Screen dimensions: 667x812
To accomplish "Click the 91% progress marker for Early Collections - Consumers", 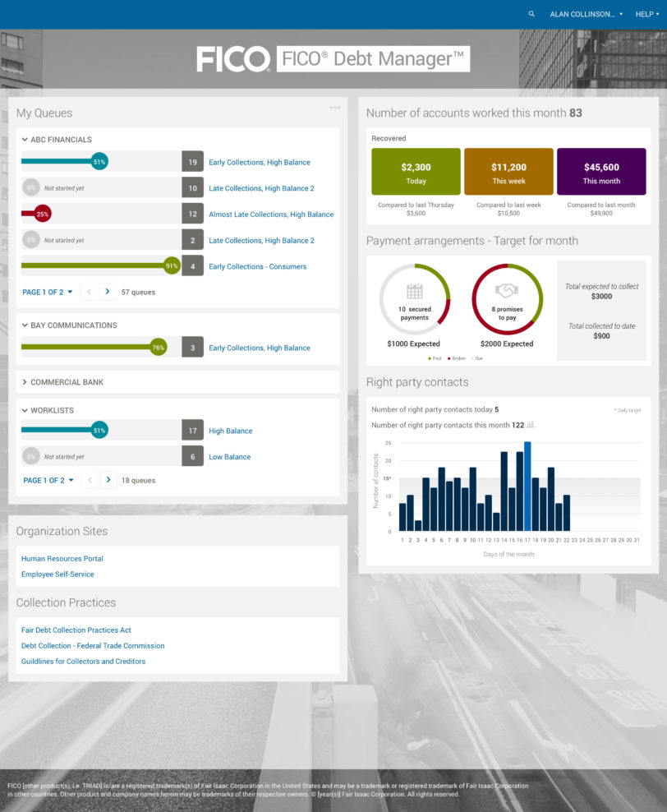I will [x=172, y=266].
